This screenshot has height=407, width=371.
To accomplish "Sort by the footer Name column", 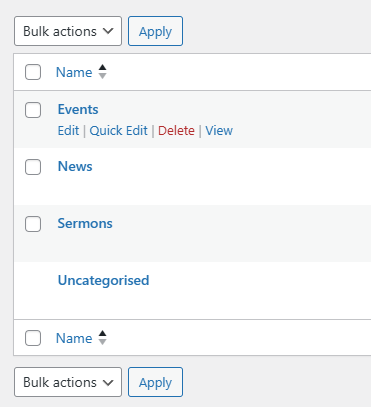I will click(74, 338).
